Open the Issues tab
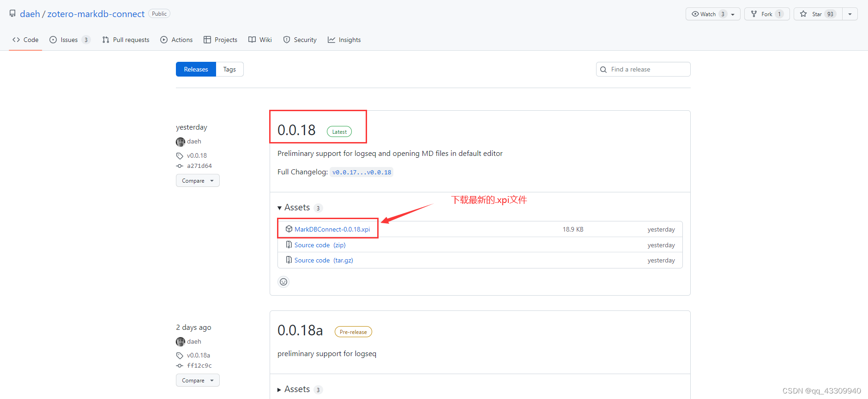The width and height of the screenshot is (868, 399). (x=69, y=40)
